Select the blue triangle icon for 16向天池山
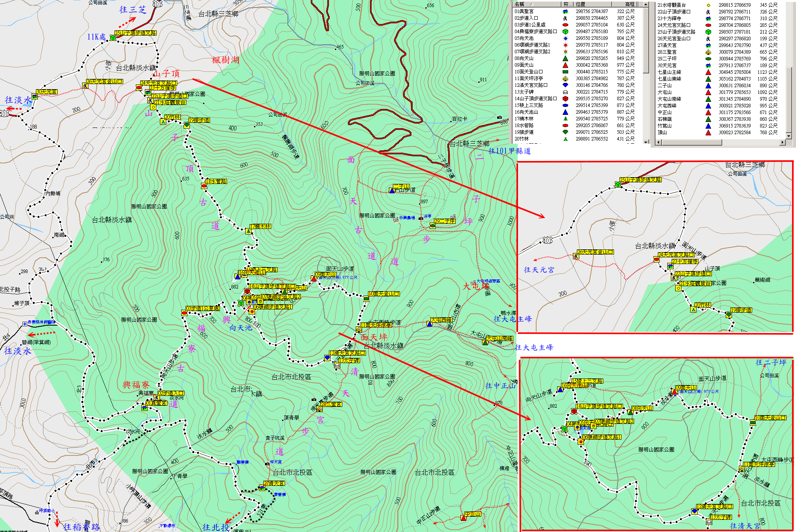This screenshot has height=532, width=796. [x=565, y=112]
